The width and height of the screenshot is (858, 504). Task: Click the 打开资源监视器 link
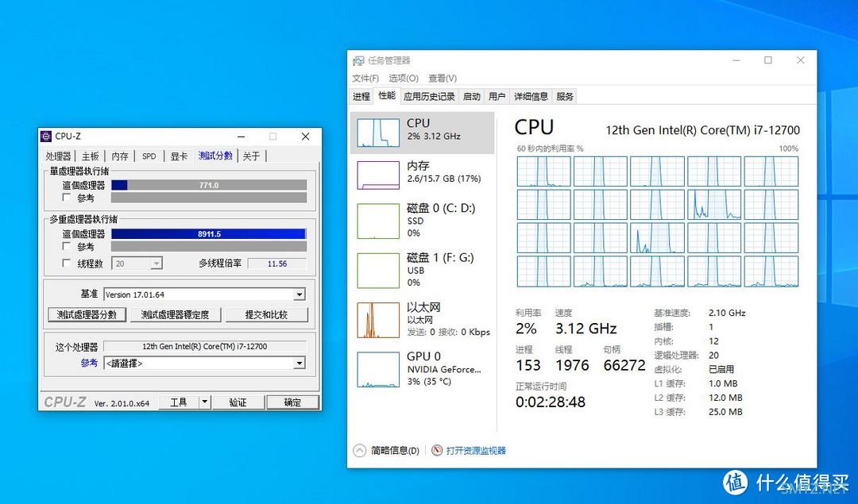click(x=476, y=451)
